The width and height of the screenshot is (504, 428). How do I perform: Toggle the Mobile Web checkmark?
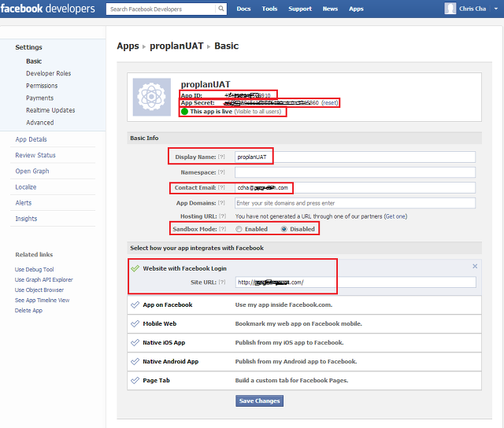135,323
